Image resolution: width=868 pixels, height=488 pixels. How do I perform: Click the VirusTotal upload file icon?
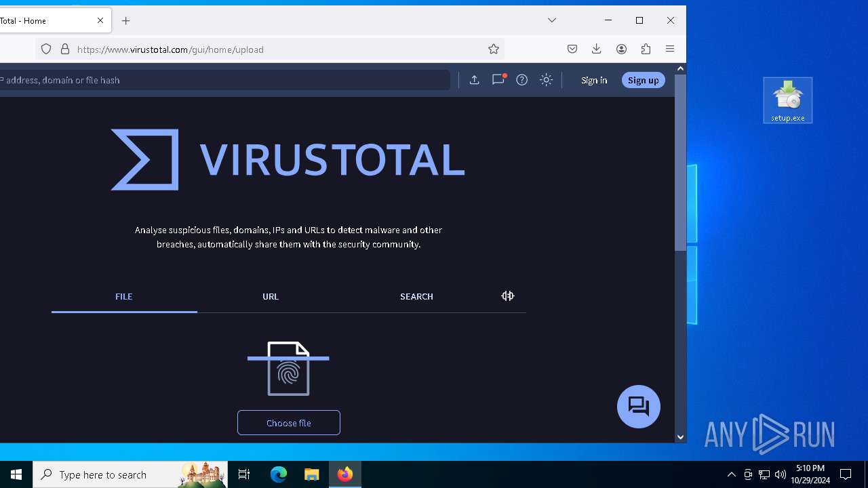tap(475, 80)
